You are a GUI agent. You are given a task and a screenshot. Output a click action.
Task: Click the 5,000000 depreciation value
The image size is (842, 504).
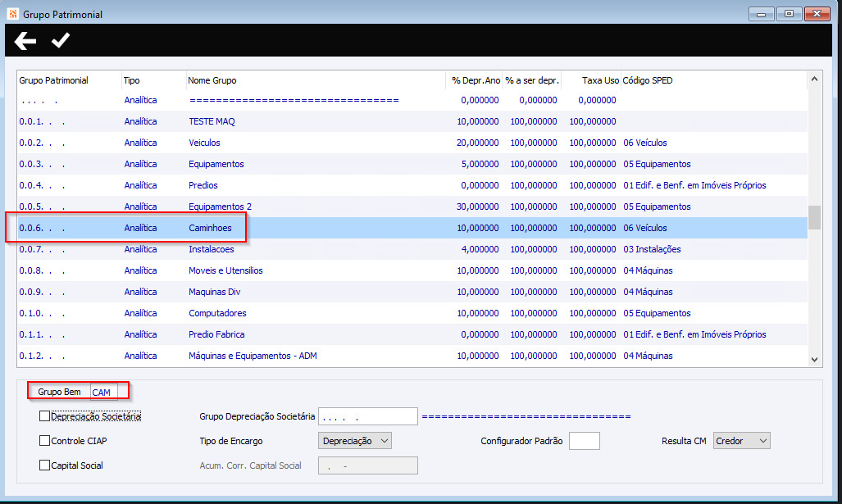[x=480, y=164]
